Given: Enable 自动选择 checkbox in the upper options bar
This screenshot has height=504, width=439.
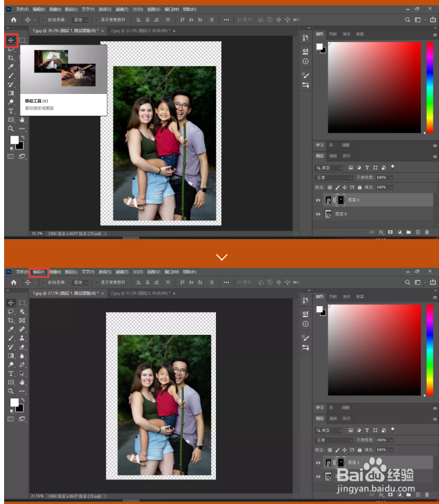Looking at the screenshot, I should (43, 20).
